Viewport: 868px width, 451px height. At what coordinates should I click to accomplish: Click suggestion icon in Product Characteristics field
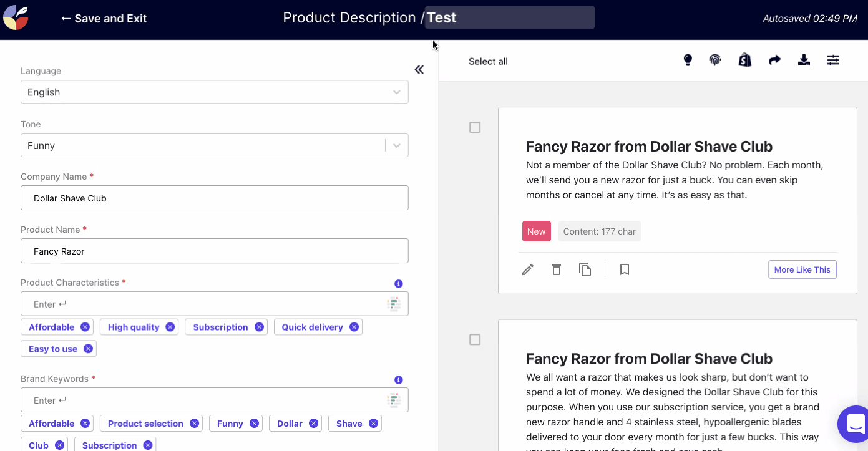click(x=394, y=304)
